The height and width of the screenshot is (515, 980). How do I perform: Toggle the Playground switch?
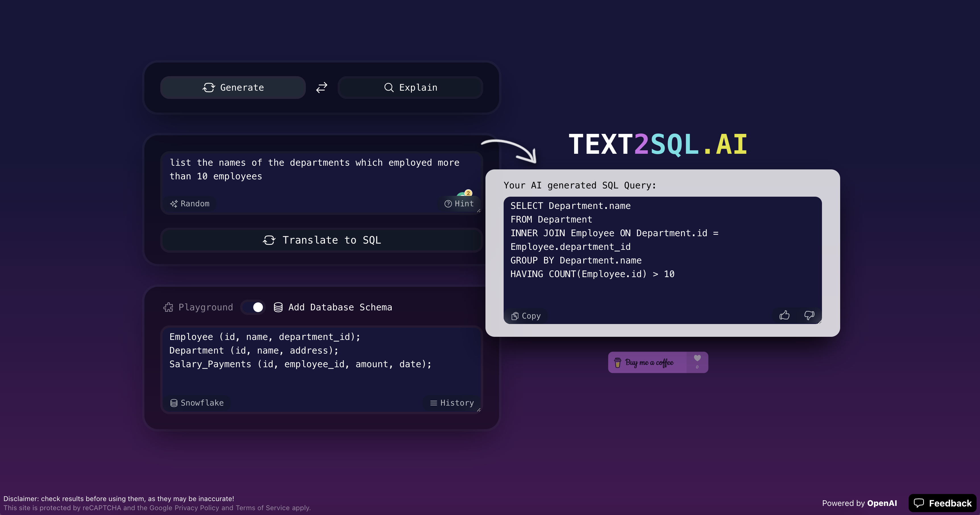click(x=253, y=307)
